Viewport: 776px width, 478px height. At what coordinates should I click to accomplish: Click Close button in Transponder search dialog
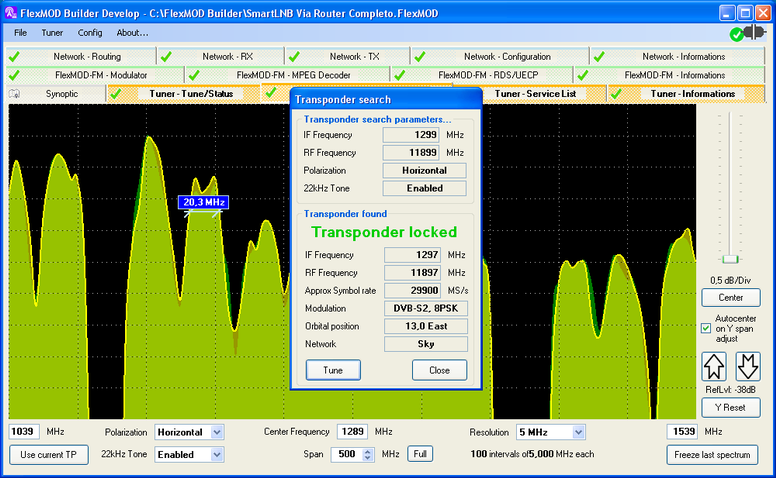click(x=439, y=370)
